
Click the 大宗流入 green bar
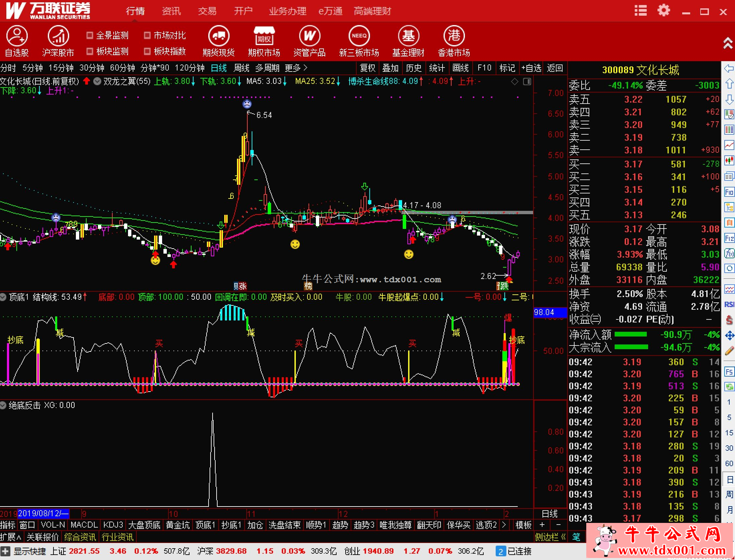(631, 347)
